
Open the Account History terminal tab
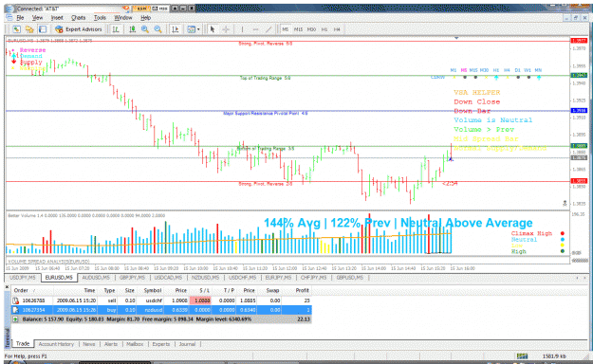(56, 344)
